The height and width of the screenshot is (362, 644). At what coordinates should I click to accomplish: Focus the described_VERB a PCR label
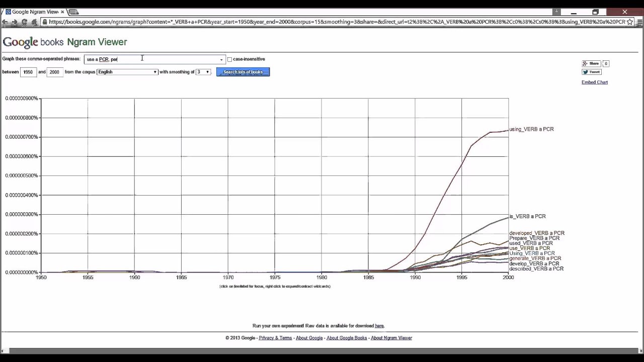[x=536, y=269]
